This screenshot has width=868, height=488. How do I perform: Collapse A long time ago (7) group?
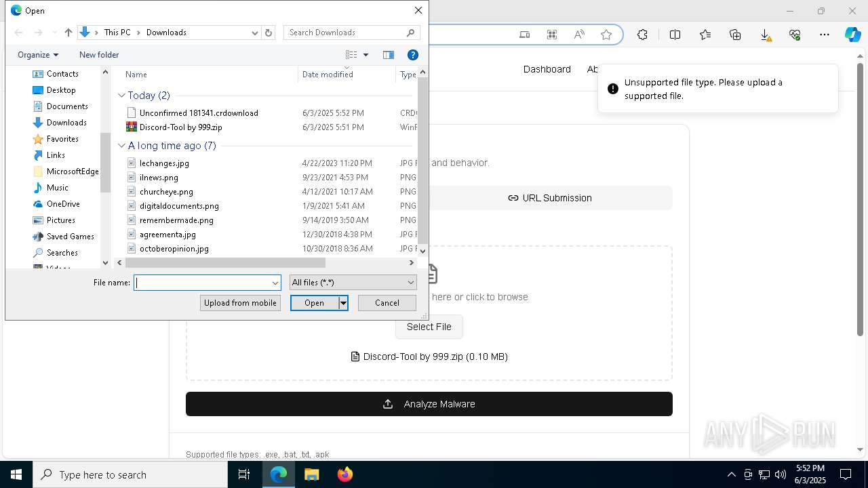[x=121, y=146]
